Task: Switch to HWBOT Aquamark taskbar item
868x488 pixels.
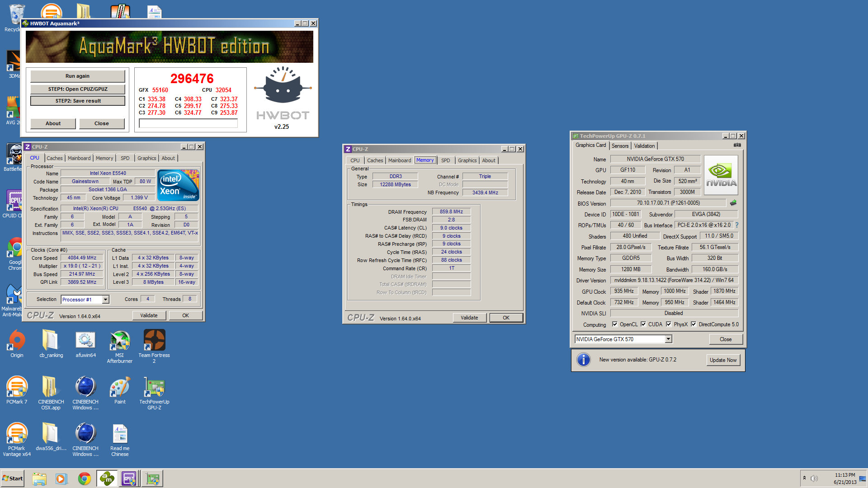Action: (107, 479)
